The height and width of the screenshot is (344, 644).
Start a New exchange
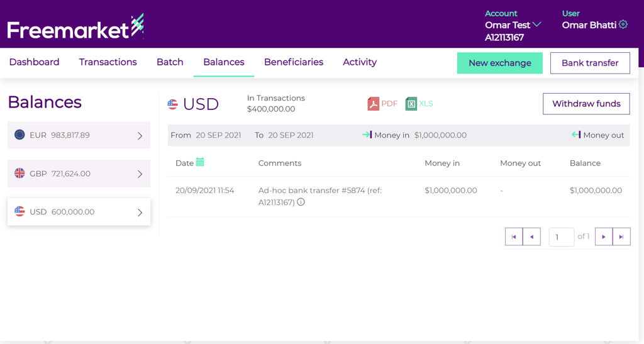[x=500, y=63]
